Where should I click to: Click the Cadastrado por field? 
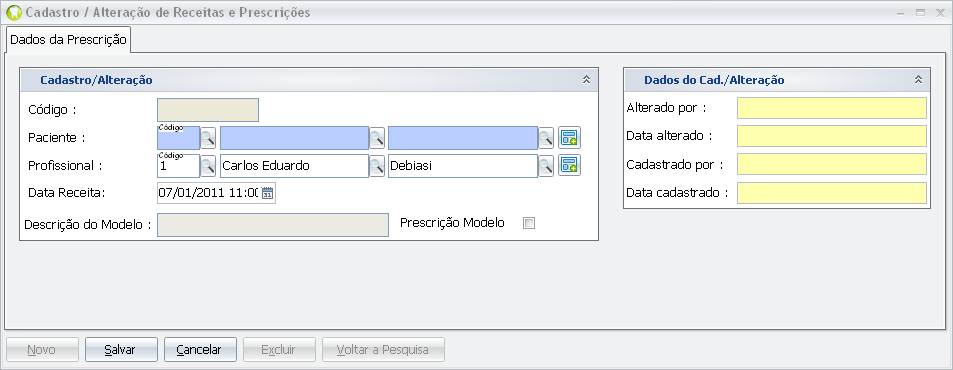click(831, 164)
